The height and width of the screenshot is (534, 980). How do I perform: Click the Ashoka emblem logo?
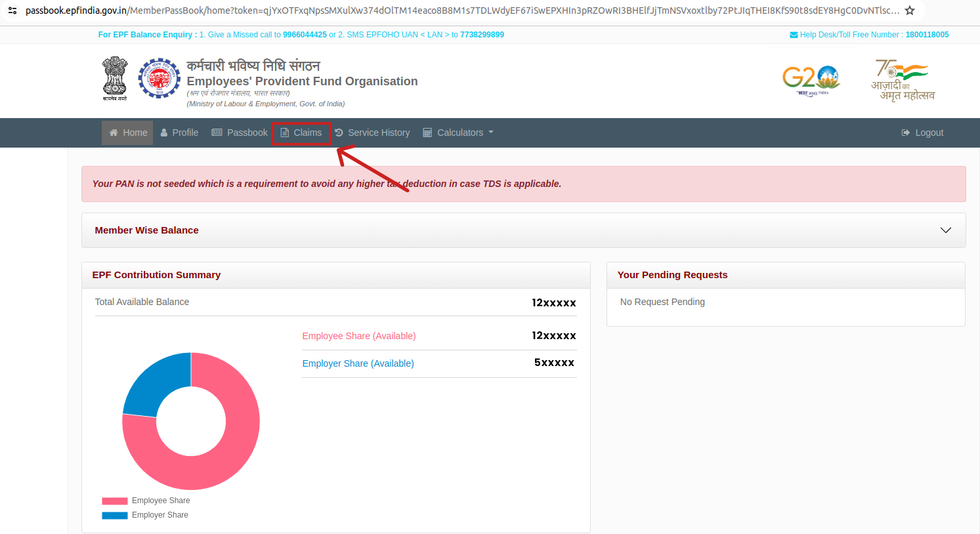click(115, 79)
